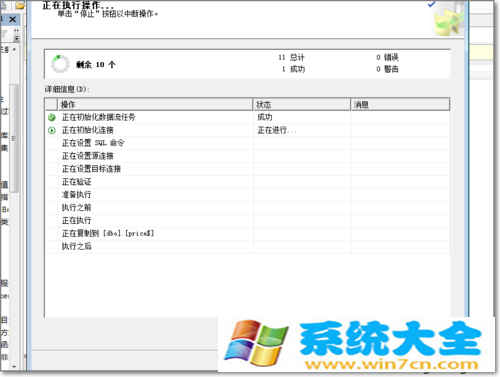Click the wizard graphic icon in header
Screen dimensions: 500x377
tap(450, 19)
